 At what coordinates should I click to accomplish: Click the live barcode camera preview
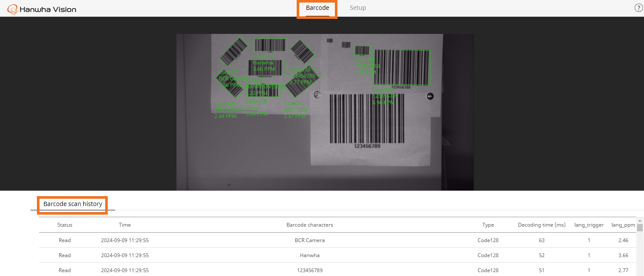[x=325, y=112]
